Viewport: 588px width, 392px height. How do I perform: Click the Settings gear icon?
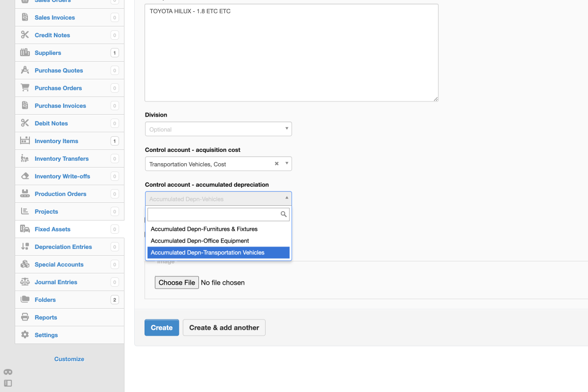pyautogui.click(x=25, y=335)
